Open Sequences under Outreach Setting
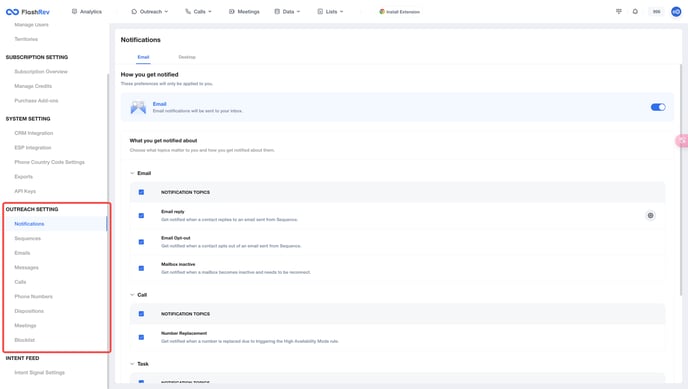This screenshot has height=389, width=688. pos(27,238)
